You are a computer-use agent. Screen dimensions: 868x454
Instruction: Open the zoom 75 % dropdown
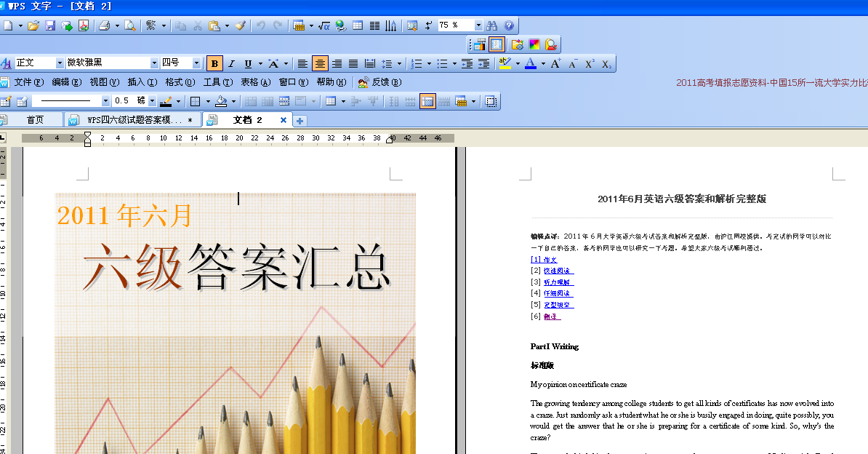(x=478, y=25)
